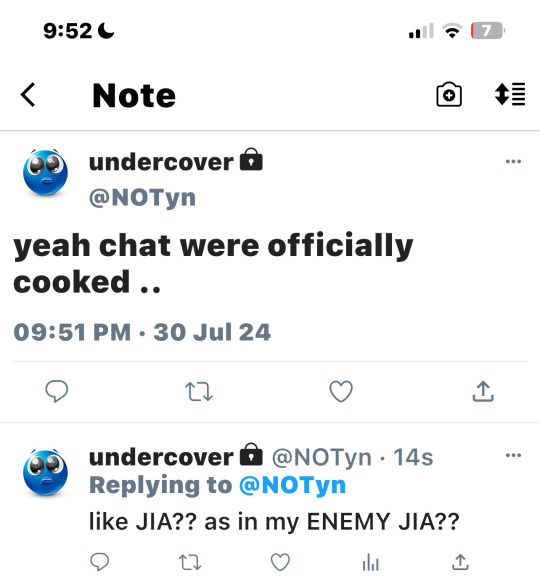
Task: Open the camera add icon in header
Action: pos(449,95)
